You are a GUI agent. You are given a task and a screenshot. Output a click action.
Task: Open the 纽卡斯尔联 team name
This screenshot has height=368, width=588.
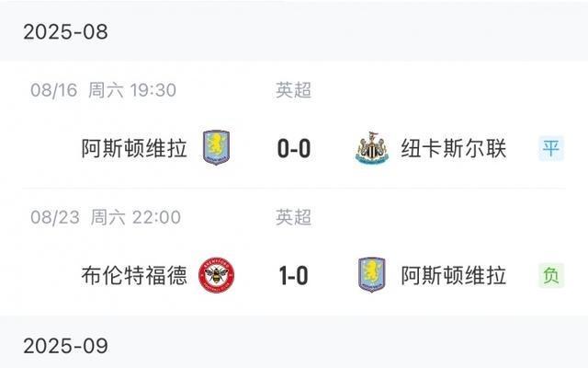454,147
